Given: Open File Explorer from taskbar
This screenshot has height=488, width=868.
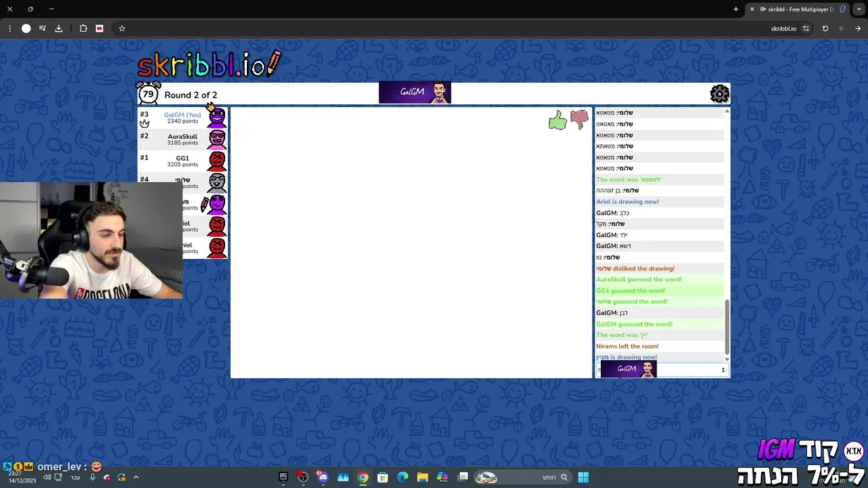Looking at the screenshot, I should tap(422, 477).
